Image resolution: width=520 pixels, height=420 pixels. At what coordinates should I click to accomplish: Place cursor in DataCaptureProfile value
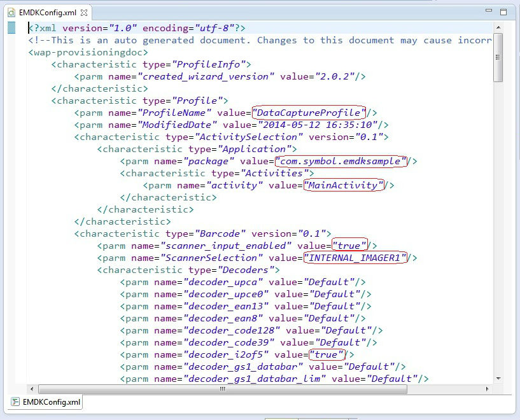(309, 113)
